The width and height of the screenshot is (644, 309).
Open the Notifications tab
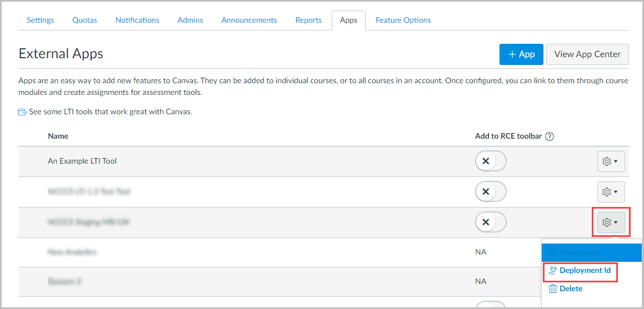[137, 20]
